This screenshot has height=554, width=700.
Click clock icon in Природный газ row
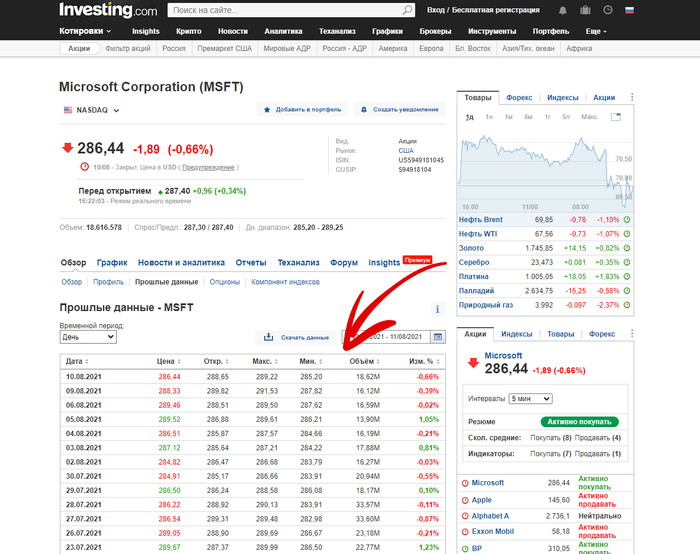pyautogui.click(x=627, y=305)
